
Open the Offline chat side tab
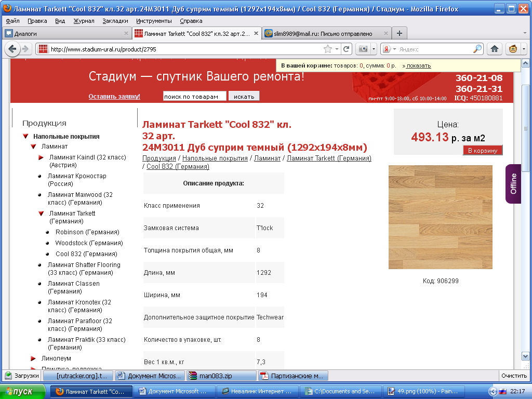513,184
